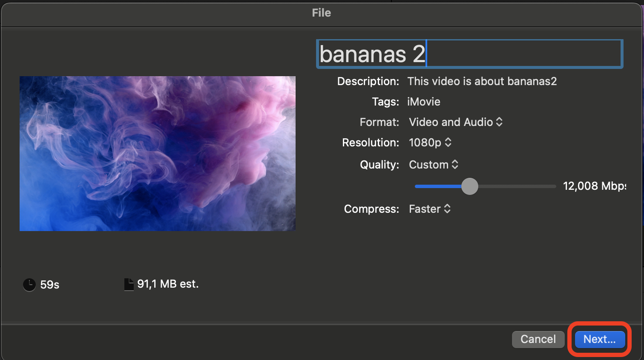Viewport: 644px width, 360px height.
Task: Click the quality bitrate slider handle
Action: pyautogui.click(x=470, y=186)
